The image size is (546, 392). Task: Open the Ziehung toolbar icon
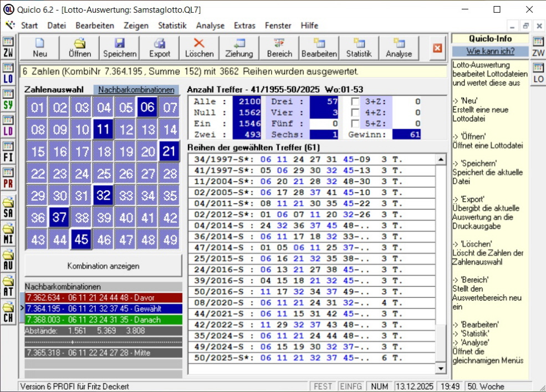point(239,48)
